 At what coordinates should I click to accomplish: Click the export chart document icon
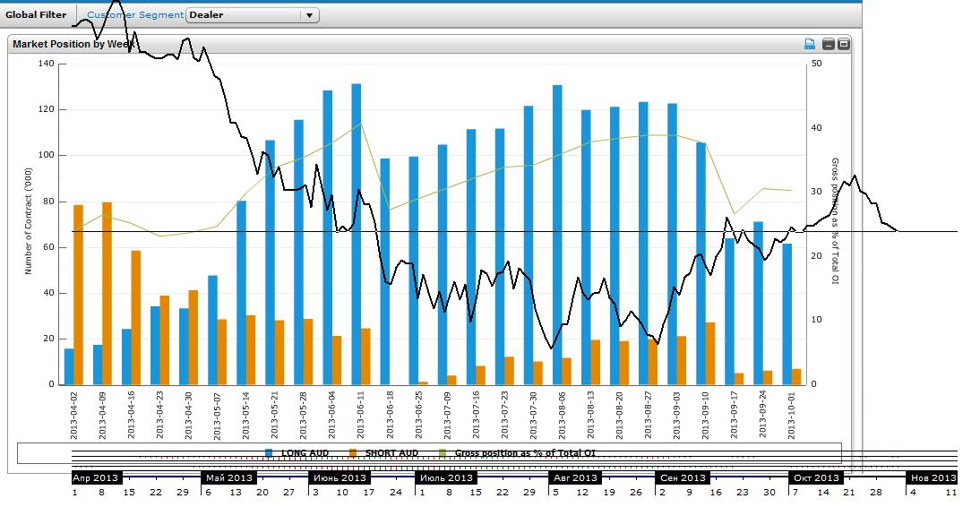click(810, 44)
